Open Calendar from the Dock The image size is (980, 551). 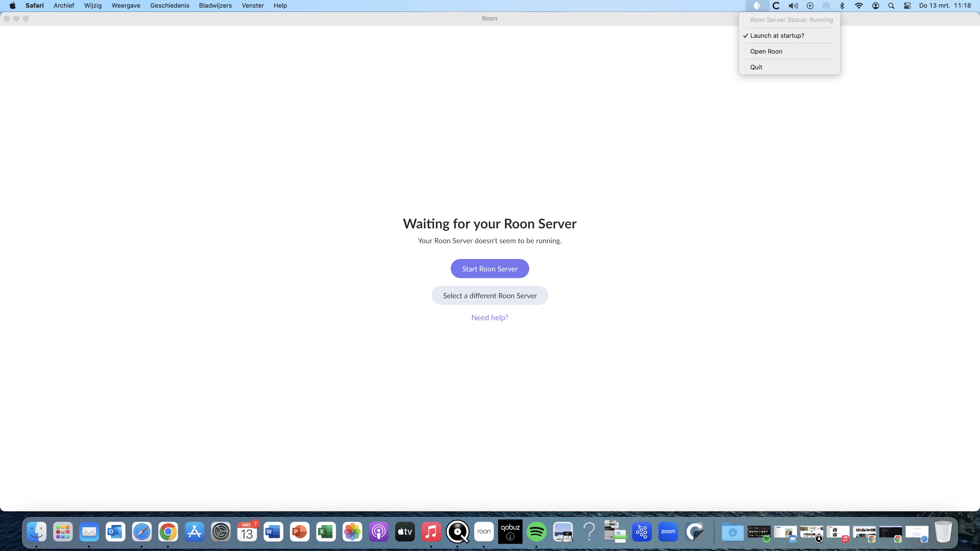[247, 531]
